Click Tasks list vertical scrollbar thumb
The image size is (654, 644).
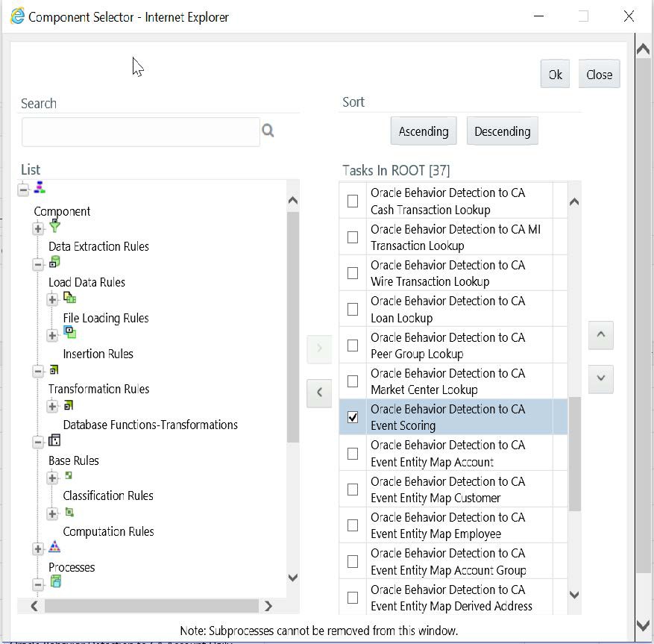pyautogui.click(x=574, y=454)
